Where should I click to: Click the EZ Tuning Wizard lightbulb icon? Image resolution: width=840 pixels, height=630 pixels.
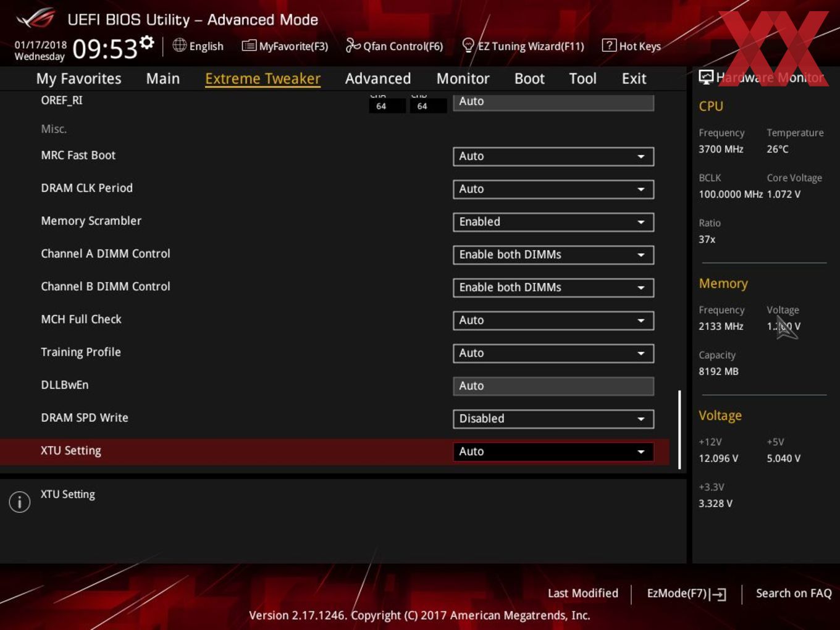point(468,45)
